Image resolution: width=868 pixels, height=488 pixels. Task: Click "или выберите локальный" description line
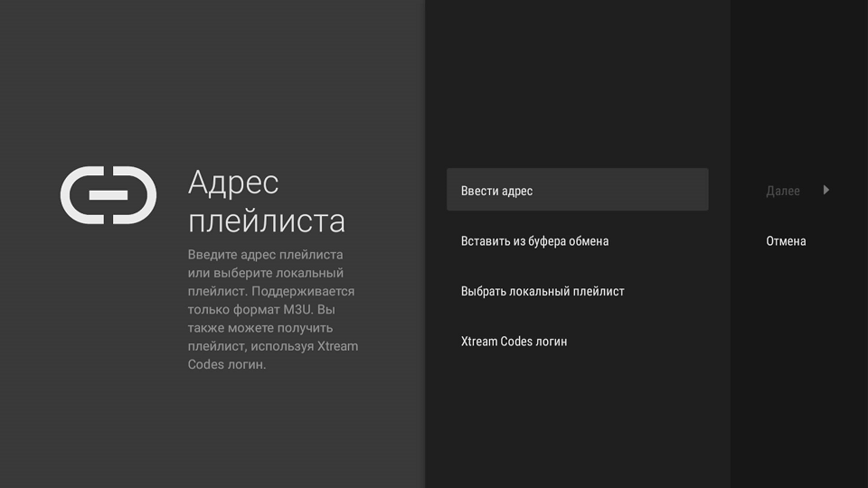pyautogui.click(x=265, y=273)
